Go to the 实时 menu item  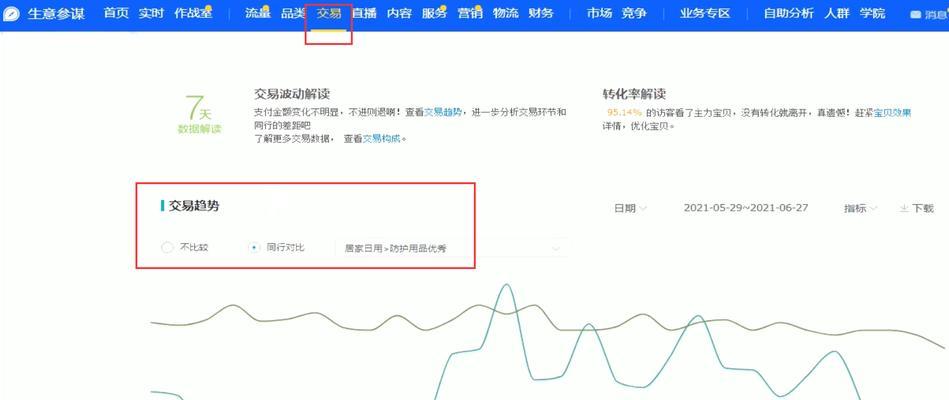tap(151, 13)
